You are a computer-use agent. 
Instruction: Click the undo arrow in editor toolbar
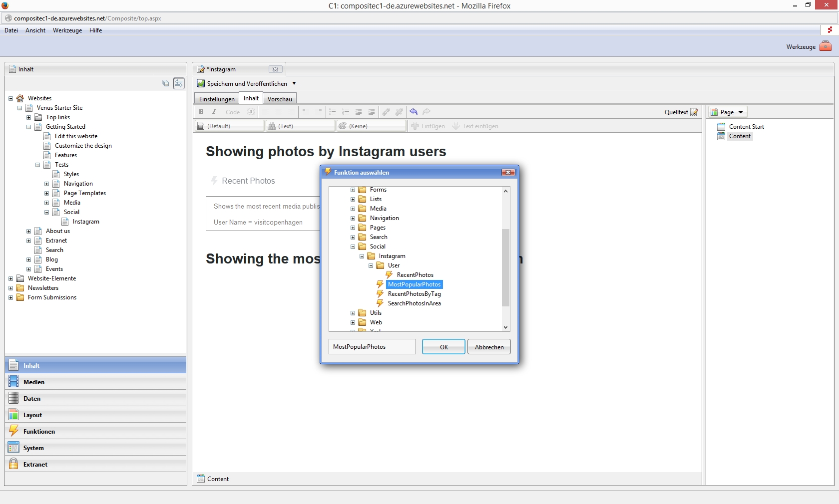[414, 112]
